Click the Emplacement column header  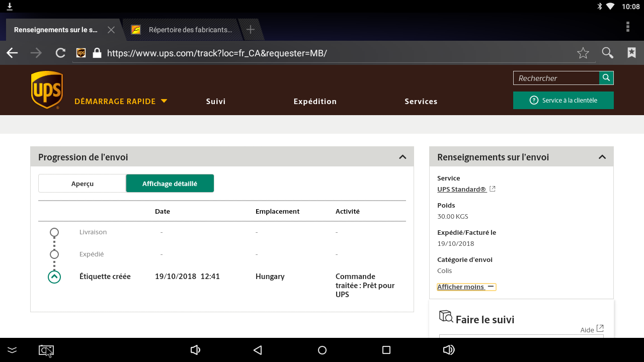(x=277, y=211)
